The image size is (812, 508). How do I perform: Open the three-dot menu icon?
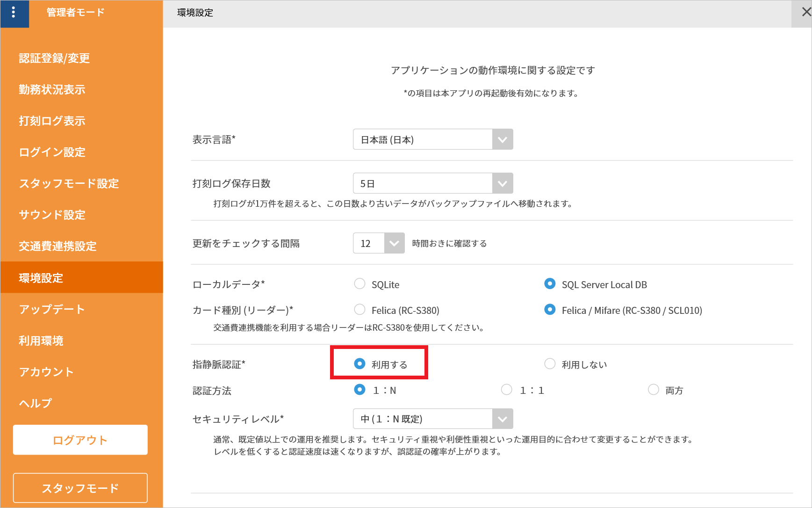[14, 12]
